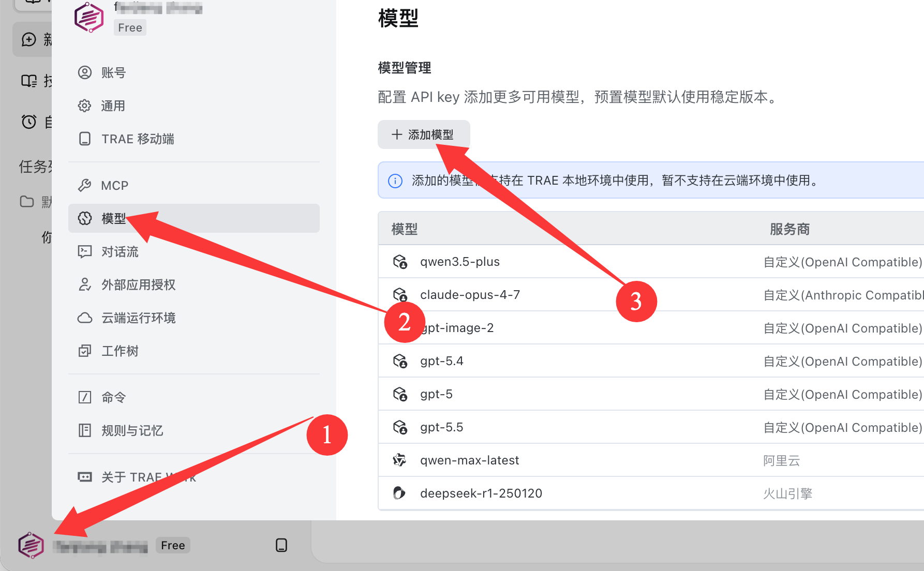This screenshot has width=924, height=571.
Task: Open the MCP settings page
Action: (x=194, y=186)
